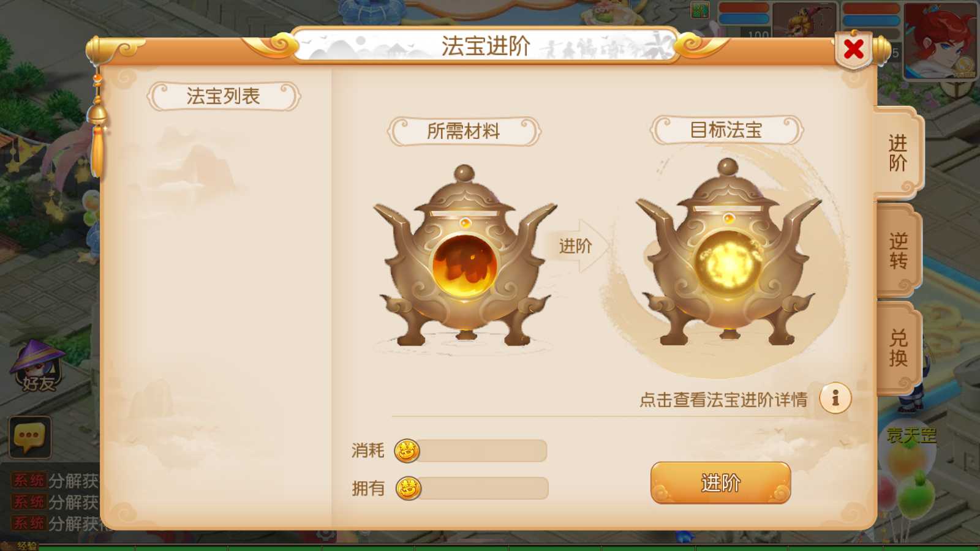Screen dimensions: 980x551
Task: Click the gold coin beside 消耗
Action: pyautogui.click(x=407, y=451)
